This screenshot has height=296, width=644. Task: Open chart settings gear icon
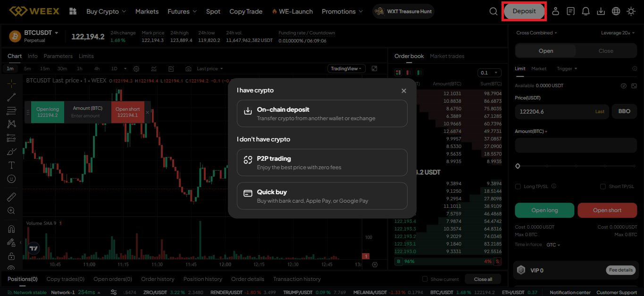click(136, 69)
